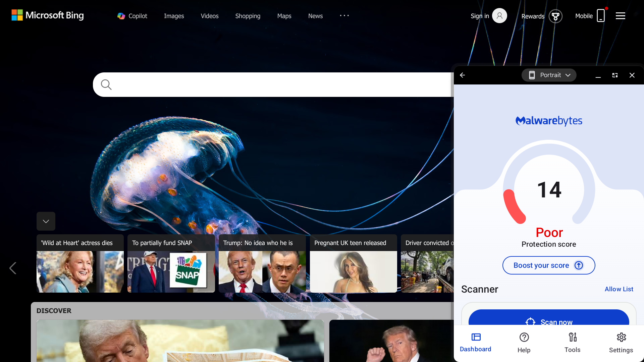Expand the Malwarebytes panel to full screen
This screenshot has height=362, width=644.
(615, 75)
